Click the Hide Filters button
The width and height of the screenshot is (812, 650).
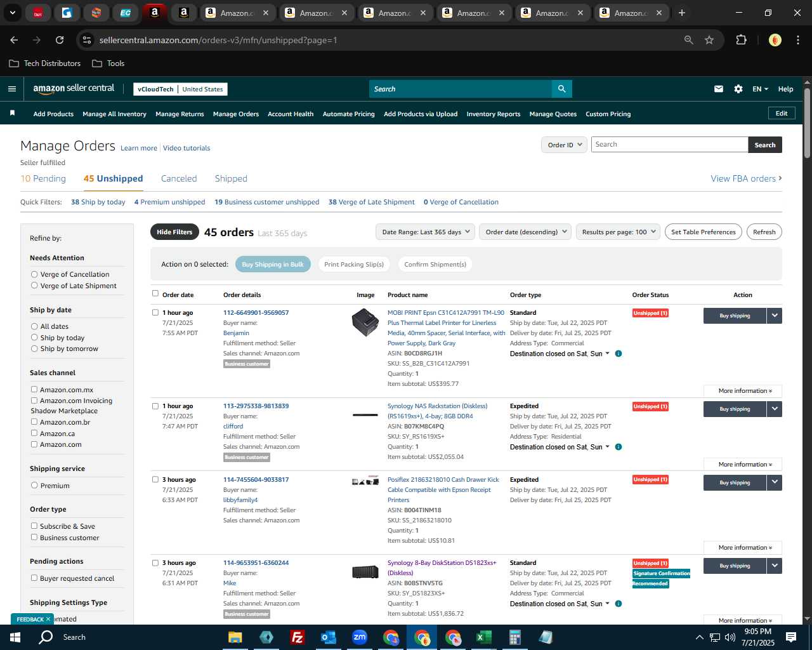coord(174,232)
